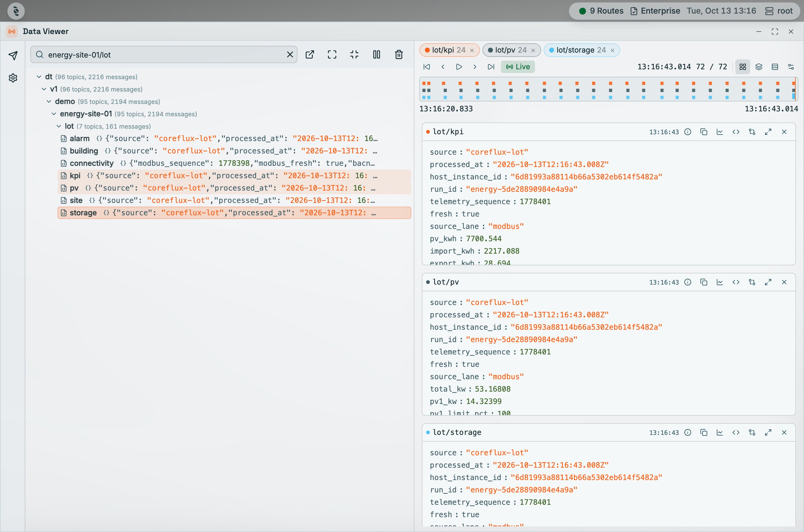Focus the topic search field
Screen dimensions: 804x532
164,55
